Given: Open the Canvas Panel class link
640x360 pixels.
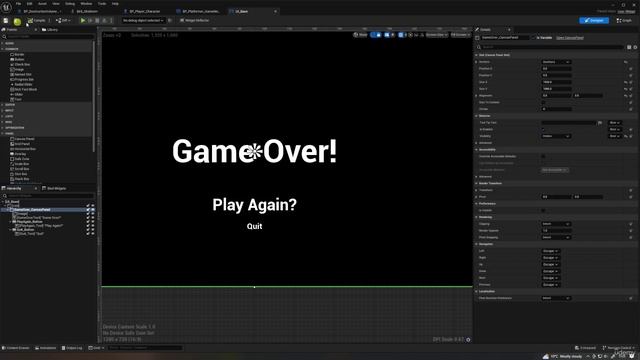Looking at the screenshot, I should (570, 38).
